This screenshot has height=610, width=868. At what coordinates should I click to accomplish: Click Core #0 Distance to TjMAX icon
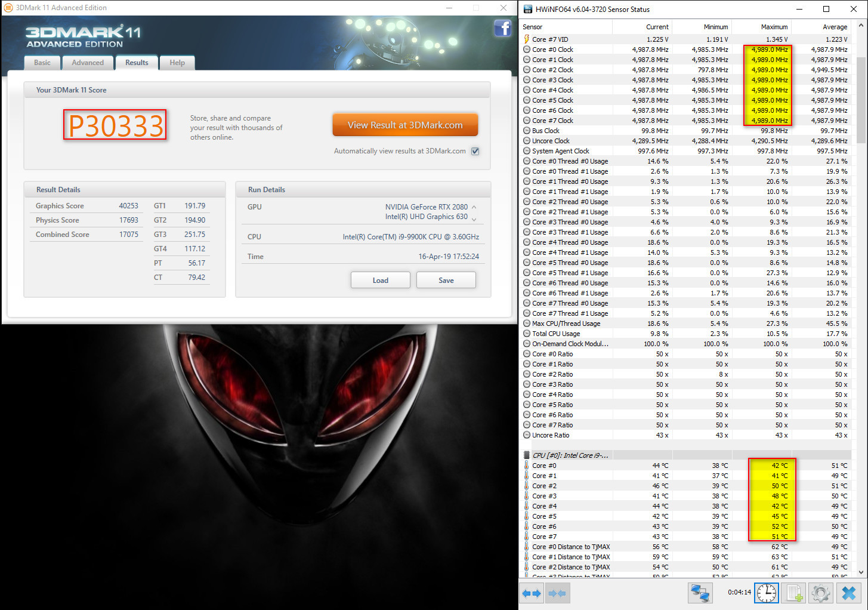coord(527,547)
